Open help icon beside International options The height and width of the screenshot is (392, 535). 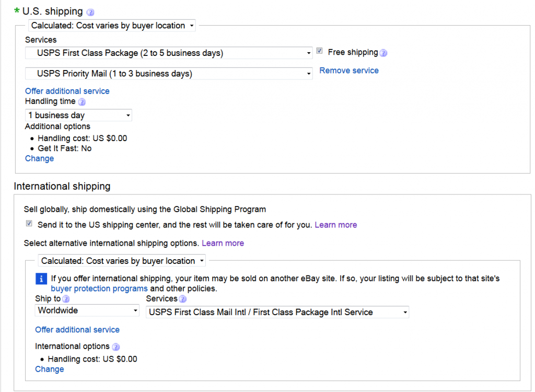[x=116, y=347]
